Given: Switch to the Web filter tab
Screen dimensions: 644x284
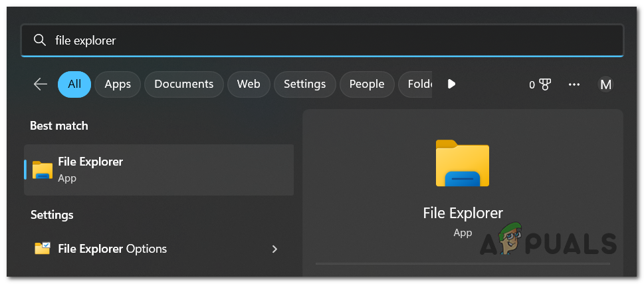Looking at the screenshot, I should 249,84.
